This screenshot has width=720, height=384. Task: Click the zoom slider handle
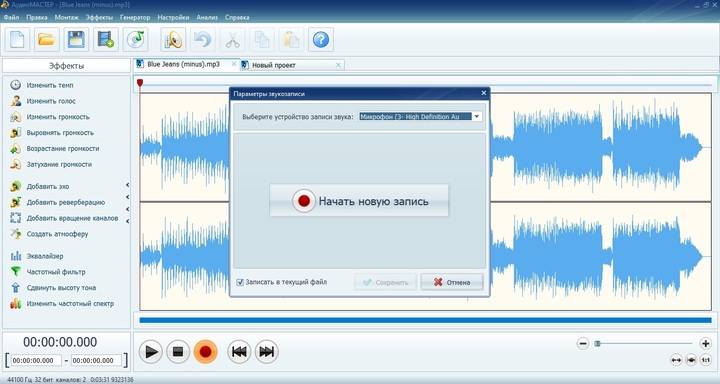point(597,343)
